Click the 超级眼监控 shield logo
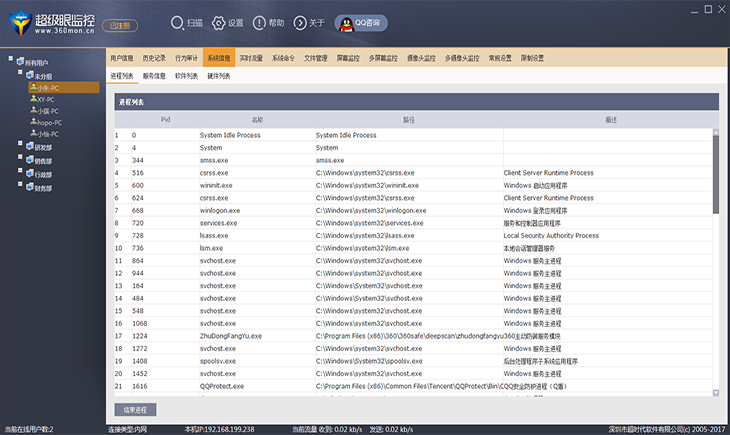Viewport: 730px width, 435px height. 18,23
